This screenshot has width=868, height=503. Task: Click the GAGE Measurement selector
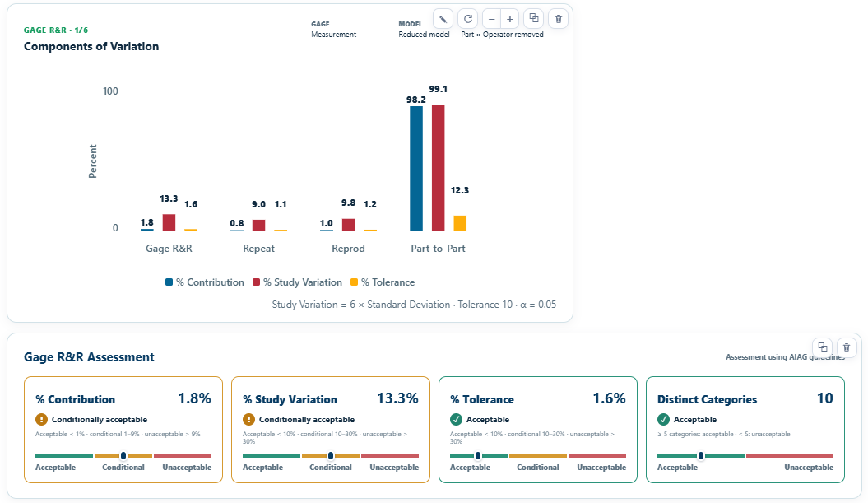pyautogui.click(x=334, y=30)
